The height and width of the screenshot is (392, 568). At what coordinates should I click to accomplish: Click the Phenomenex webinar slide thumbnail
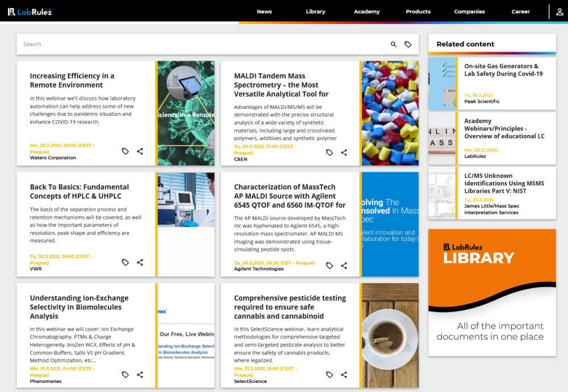tap(186, 335)
